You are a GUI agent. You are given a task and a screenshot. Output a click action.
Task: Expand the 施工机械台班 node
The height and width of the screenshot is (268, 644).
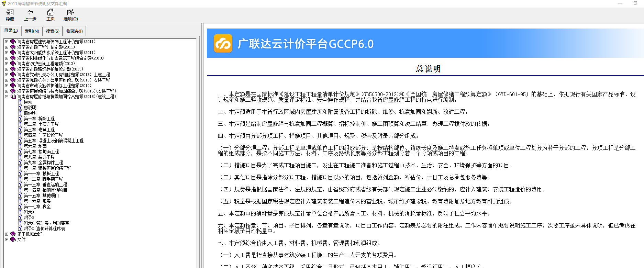(x=7, y=234)
